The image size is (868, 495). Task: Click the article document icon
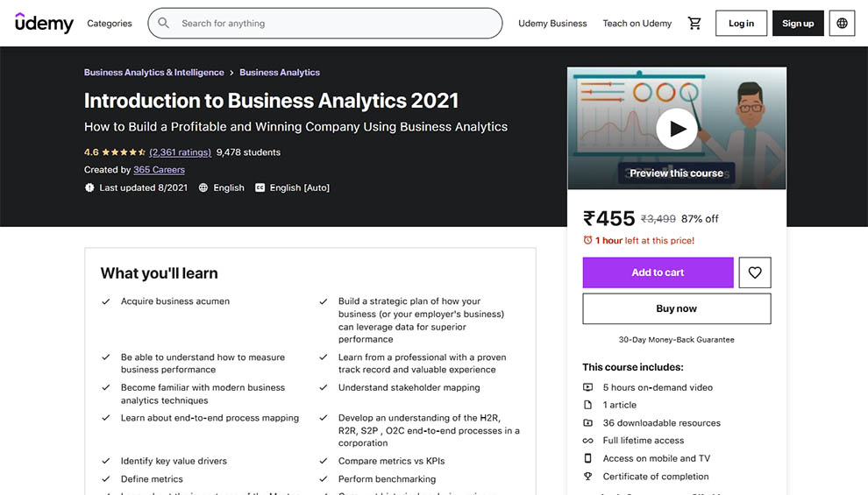588,405
